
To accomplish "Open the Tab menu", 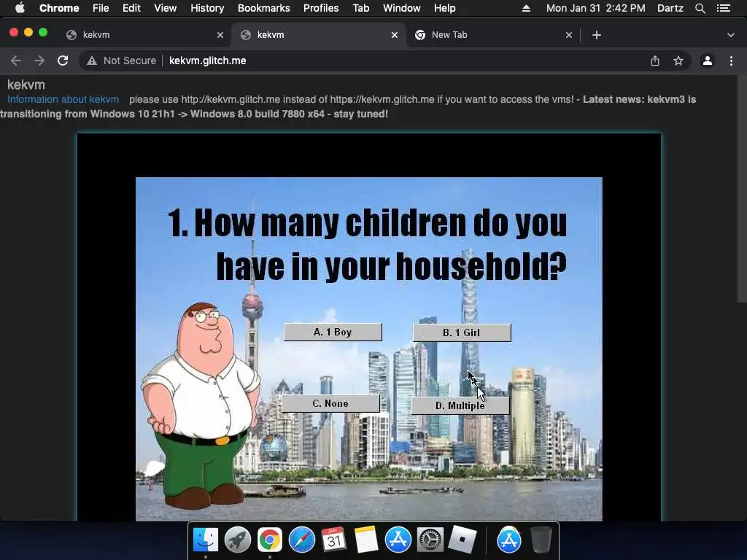I will (x=360, y=8).
